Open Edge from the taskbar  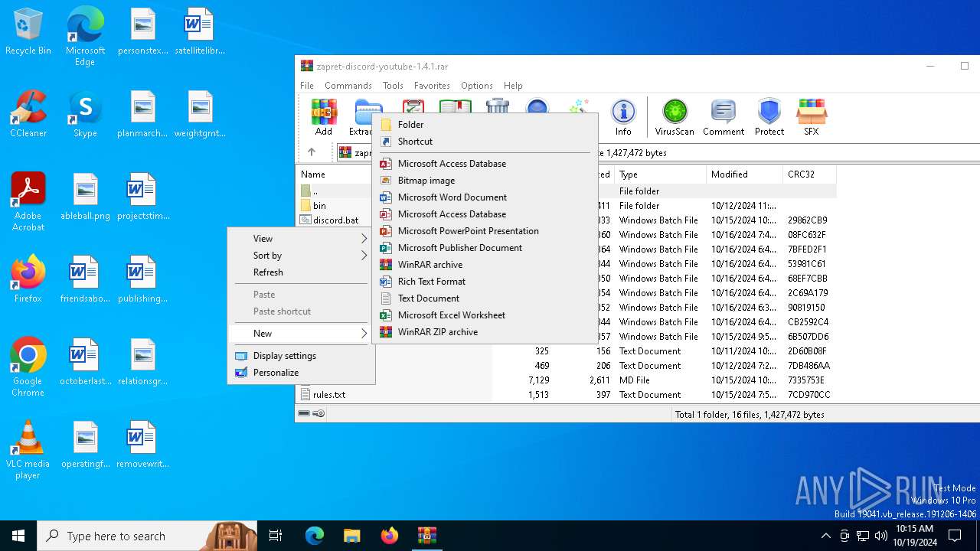(314, 536)
